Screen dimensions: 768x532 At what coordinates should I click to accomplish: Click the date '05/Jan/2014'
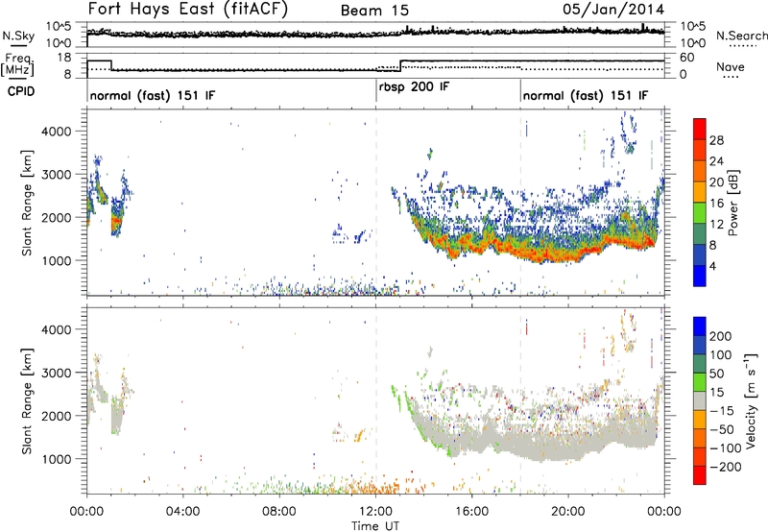tap(613, 10)
